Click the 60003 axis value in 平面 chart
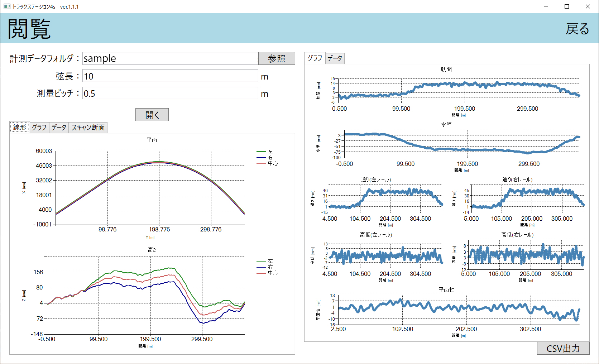This screenshot has height=364, width=599. (x=44, y=151)
